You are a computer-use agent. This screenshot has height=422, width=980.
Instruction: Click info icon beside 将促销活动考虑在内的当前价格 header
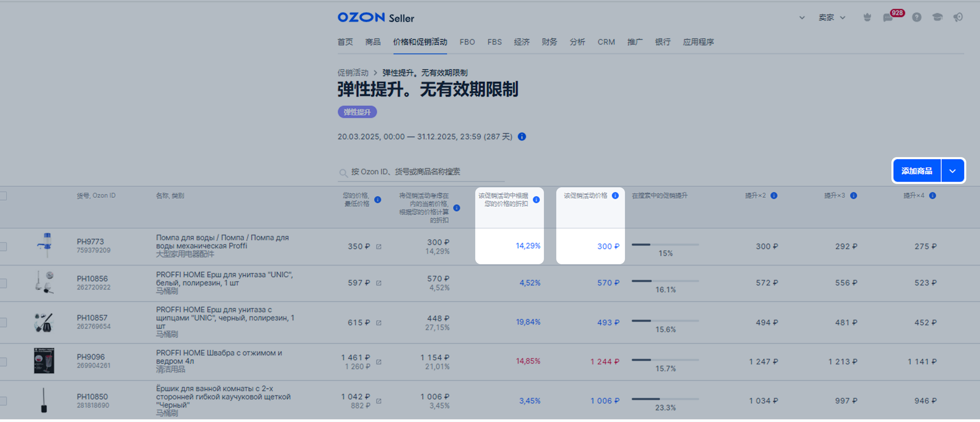[457, 208]
